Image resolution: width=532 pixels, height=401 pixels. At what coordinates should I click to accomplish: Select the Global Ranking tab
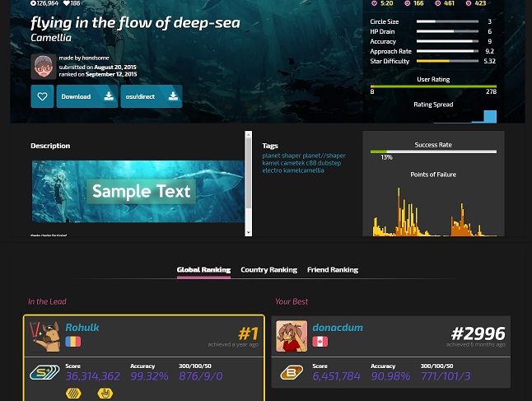click(203, 270)
